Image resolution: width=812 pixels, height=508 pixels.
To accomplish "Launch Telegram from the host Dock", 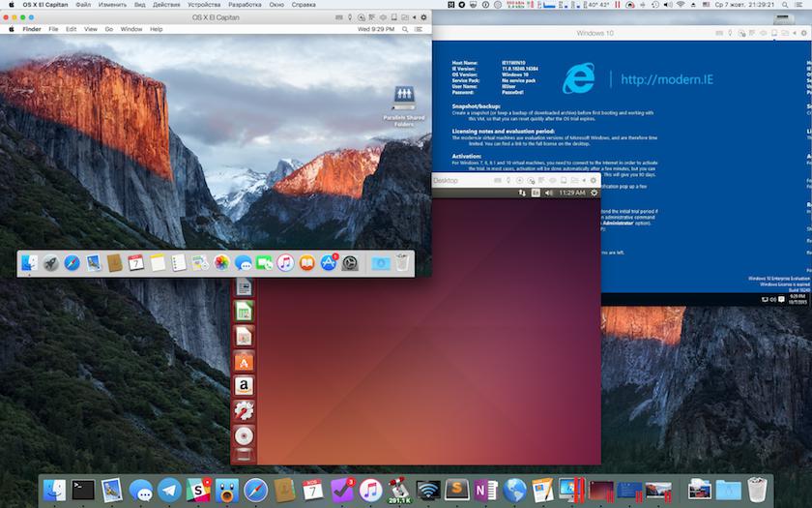I will (169, 490).
